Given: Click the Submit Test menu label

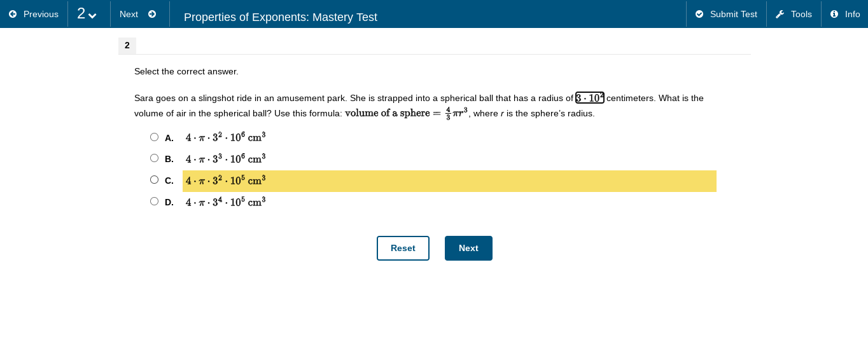Looking at the screenshot, I should pyautogui.click(x=733, y=14).
